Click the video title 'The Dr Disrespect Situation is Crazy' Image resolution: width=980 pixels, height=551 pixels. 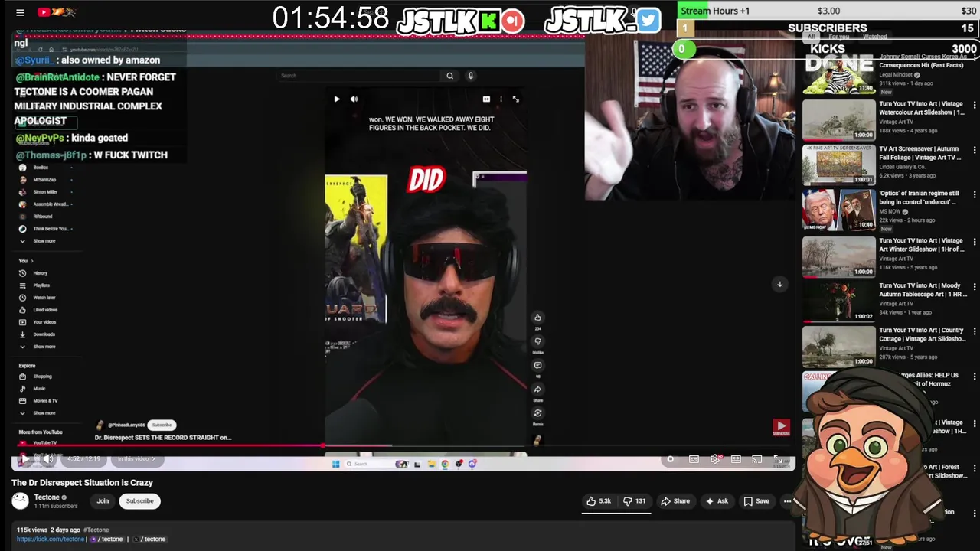point(82,483)
